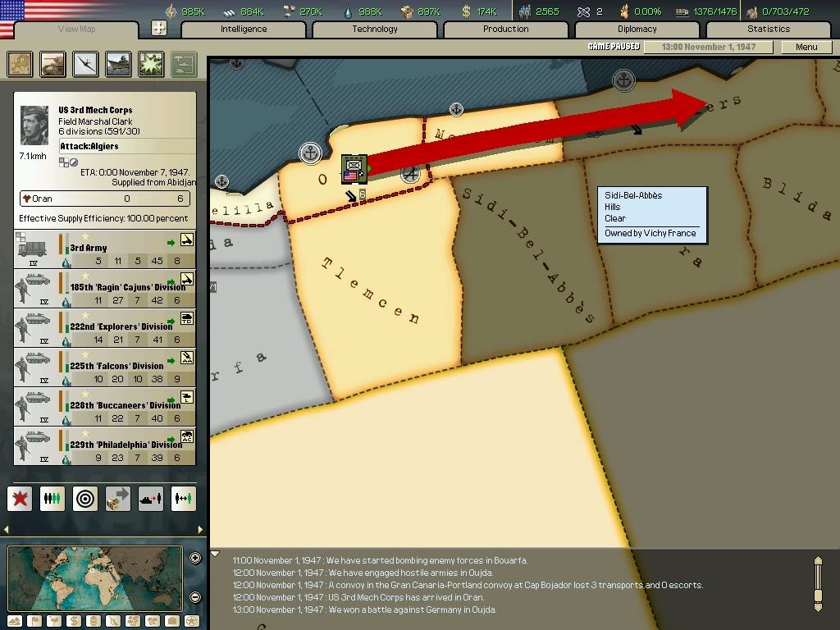Toggle air units display with the plane icon

[x=85, y=64]
